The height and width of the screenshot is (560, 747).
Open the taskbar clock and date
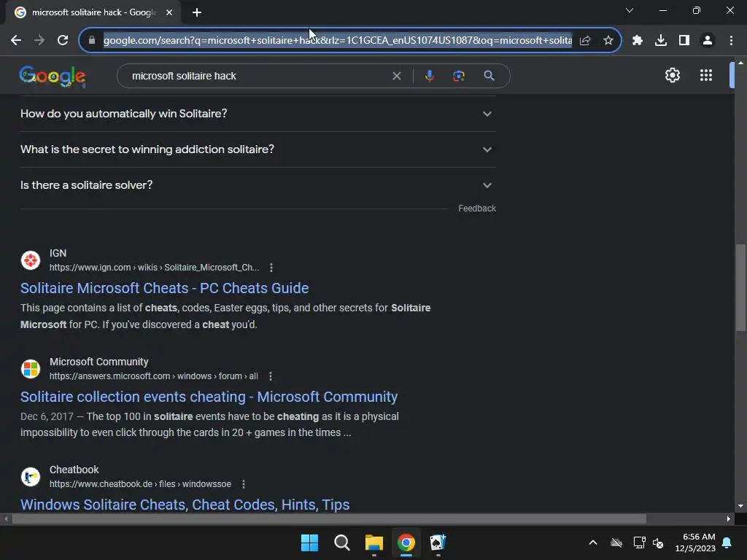click(x=695, y=542)
